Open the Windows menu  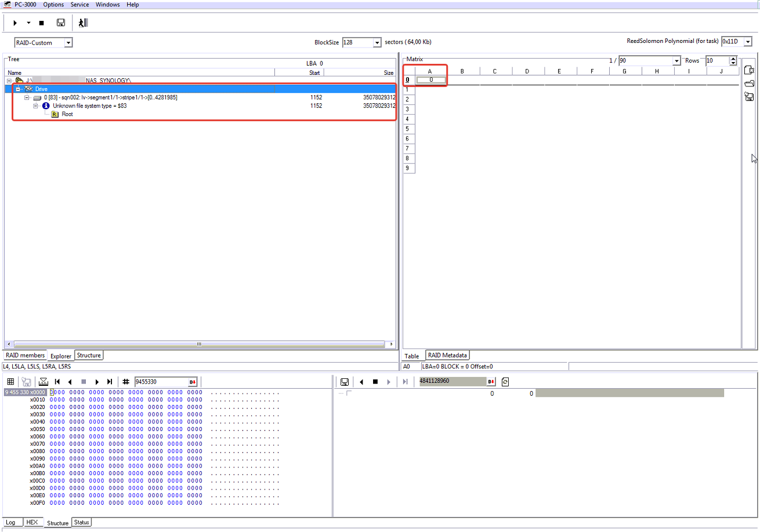tap(108, 5)
